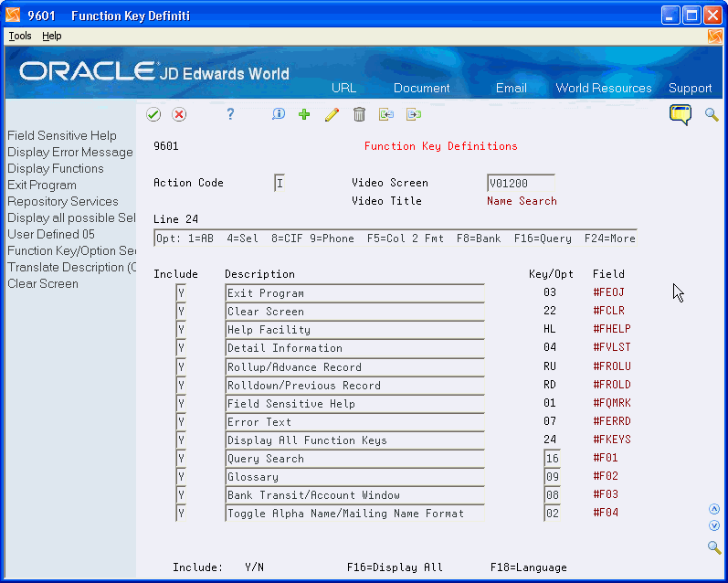The height and width of the screenshot is (583, 728).
Task: Click the Key/Opt field showing 16
Action: pyautogui.click(x=552, y=459)
